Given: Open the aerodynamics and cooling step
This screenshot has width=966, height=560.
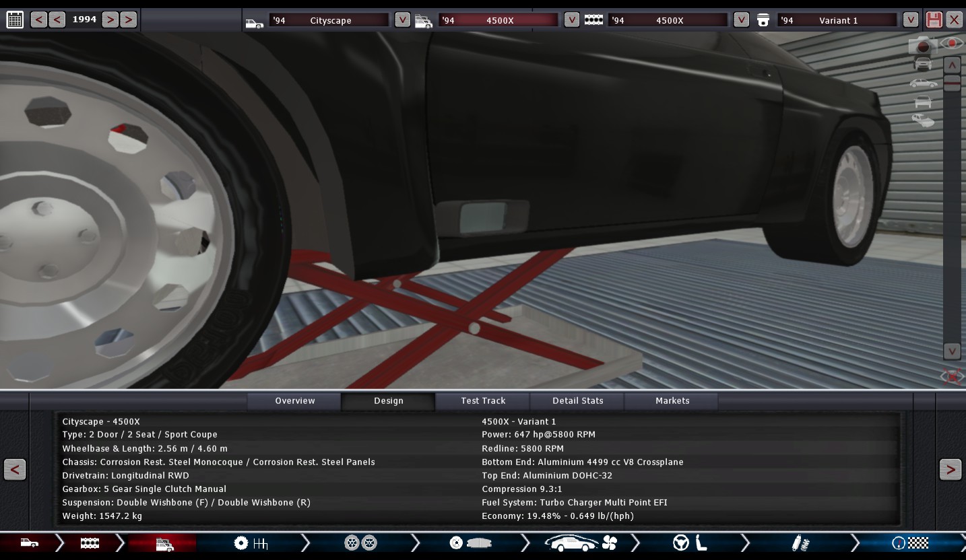Looking at the screenshot, I should [x=581, y=543].
